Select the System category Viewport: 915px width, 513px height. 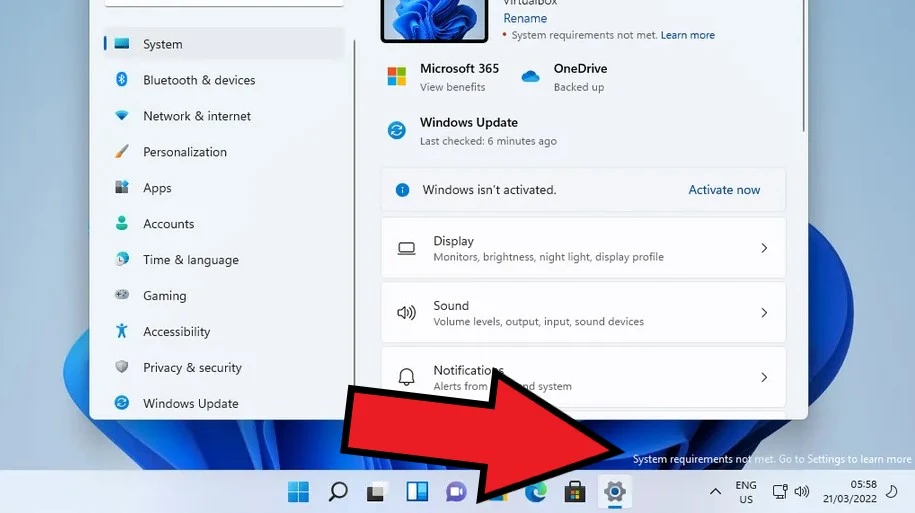(224, 44)
